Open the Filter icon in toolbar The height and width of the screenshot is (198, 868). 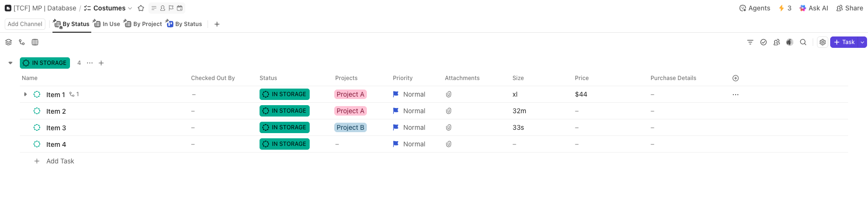click(x=750, y=42)
